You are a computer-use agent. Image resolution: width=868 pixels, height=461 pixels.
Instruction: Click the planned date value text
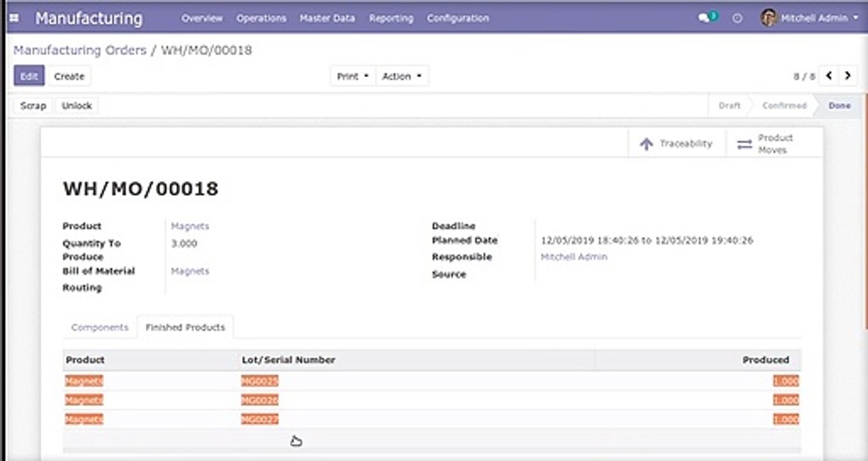click(647, 241)
